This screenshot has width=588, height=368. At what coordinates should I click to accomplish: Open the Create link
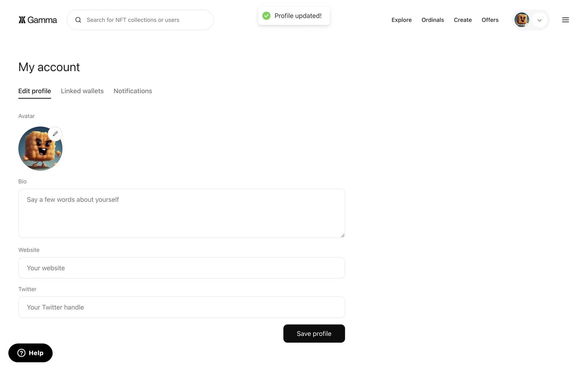tap(462, 20)
